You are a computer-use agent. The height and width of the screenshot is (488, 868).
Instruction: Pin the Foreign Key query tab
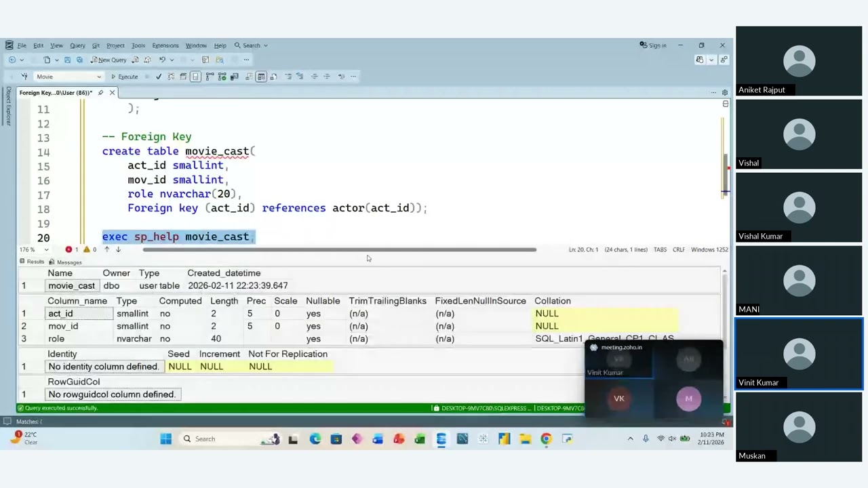[100, 93]
